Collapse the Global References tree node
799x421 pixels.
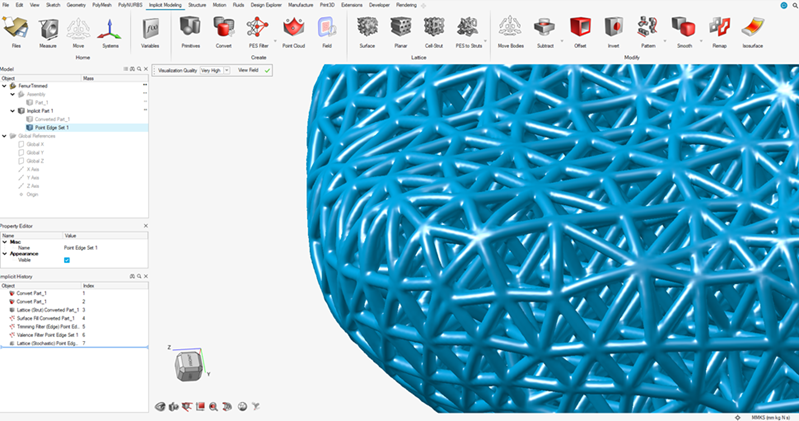point(4,136)
